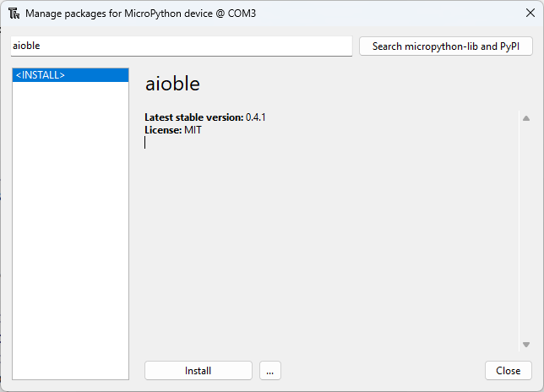Click the Latest stable version 0.4.1 text
544x392 pixels.
(205, 117)
